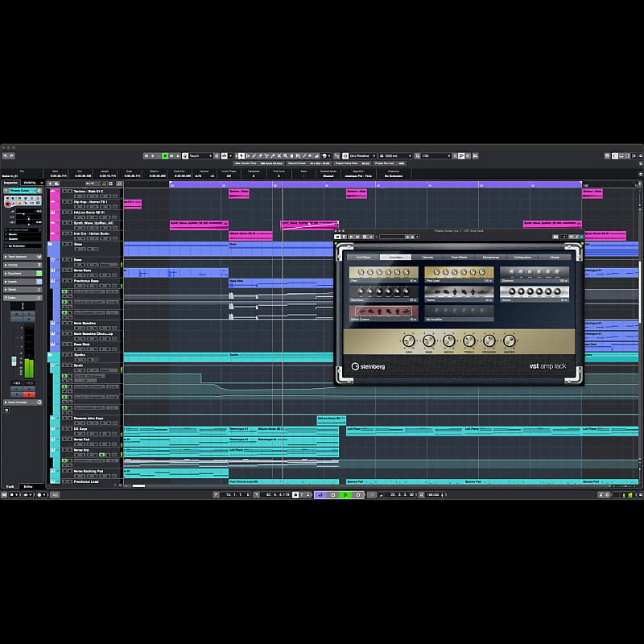
Task: Collapse the Fader inspector section
Action: click(x=23, y=298)
